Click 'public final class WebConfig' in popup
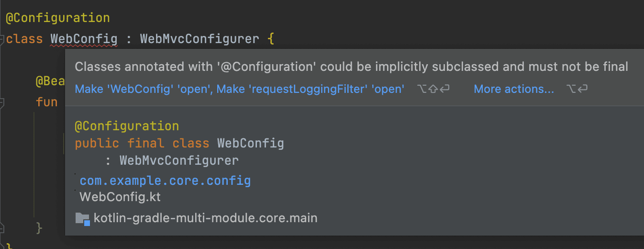Screen dimensions: 644x249 tap(179, 143)
